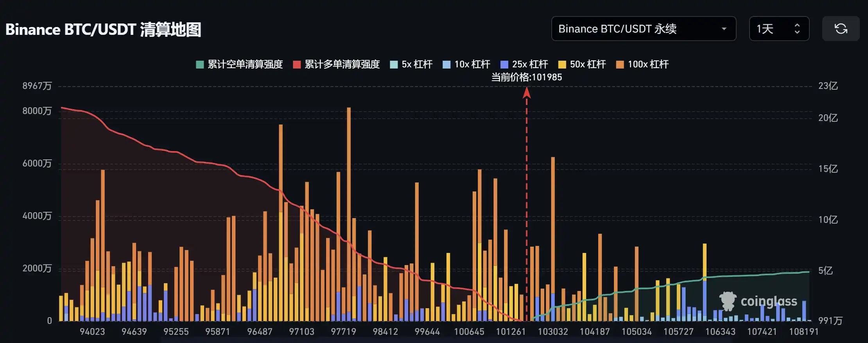Click the yellow 50x 杠杆 legend swatch
Screen dimensions: 868x343
click(562, 65)
